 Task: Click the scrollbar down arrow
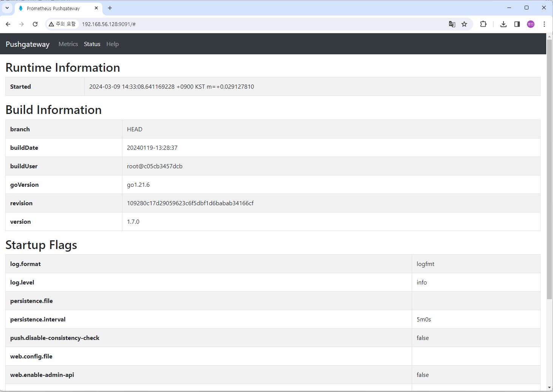pyautogui.click(x=550, y=387)
